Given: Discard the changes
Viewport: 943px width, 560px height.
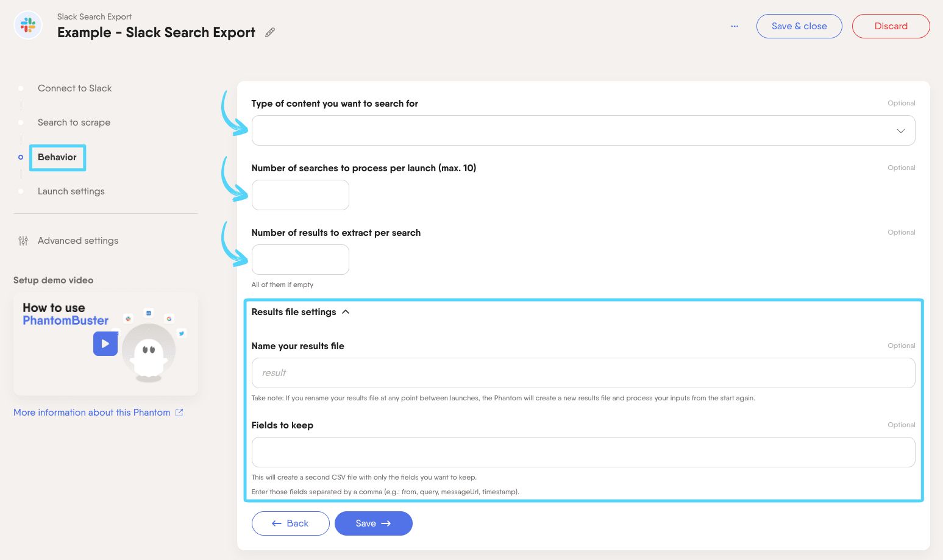Looking at the screenshot, I should 891,26.
